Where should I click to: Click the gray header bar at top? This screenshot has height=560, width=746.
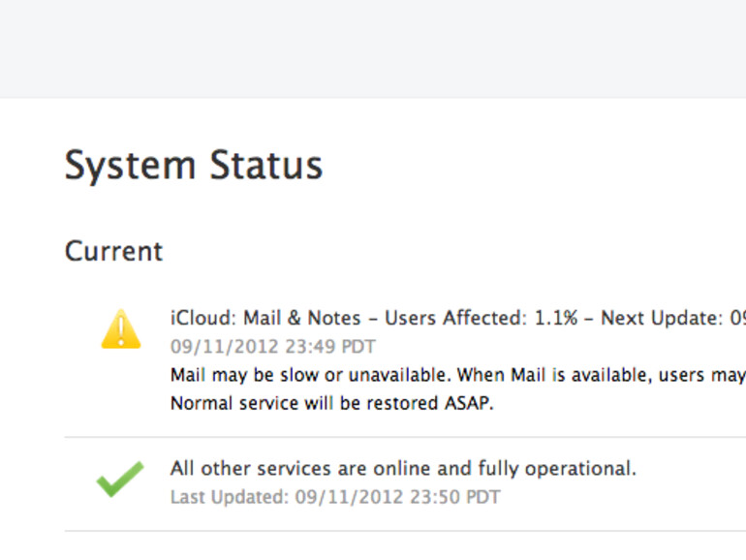[x=373, y=48]
